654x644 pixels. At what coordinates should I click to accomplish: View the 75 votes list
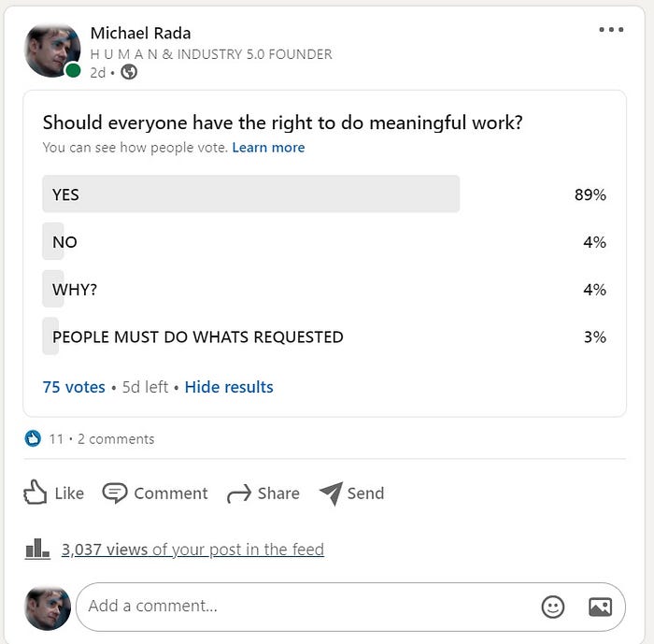pyautogui.click(x=74, y=387)
